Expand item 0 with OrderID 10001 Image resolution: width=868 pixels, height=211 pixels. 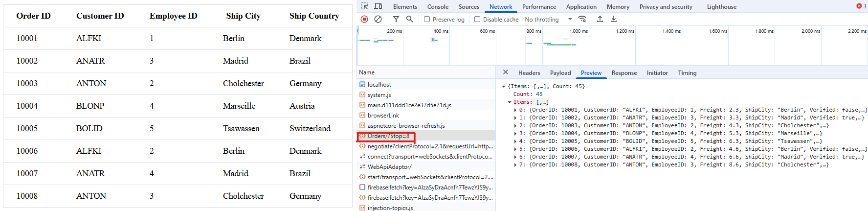click(x=515, y=110)
